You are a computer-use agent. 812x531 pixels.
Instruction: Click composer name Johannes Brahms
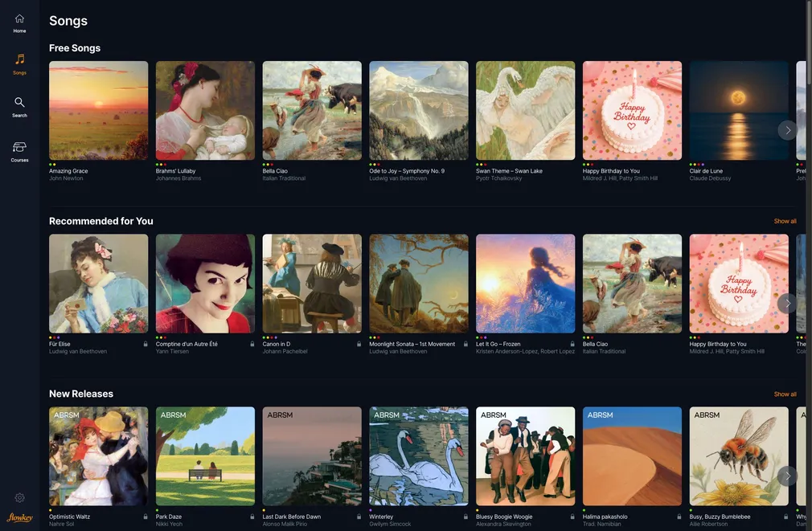178,178
